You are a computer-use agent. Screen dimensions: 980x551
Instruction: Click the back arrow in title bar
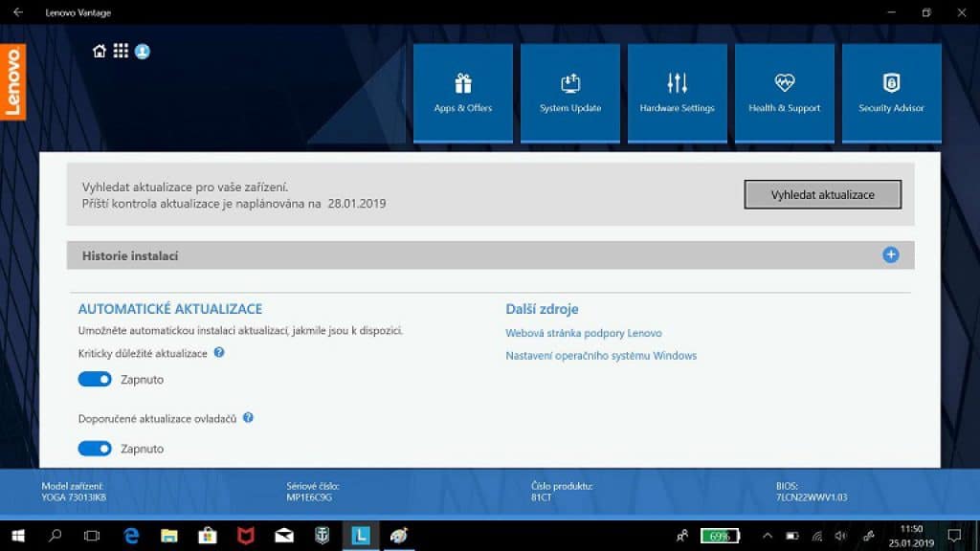click(17, 11)
